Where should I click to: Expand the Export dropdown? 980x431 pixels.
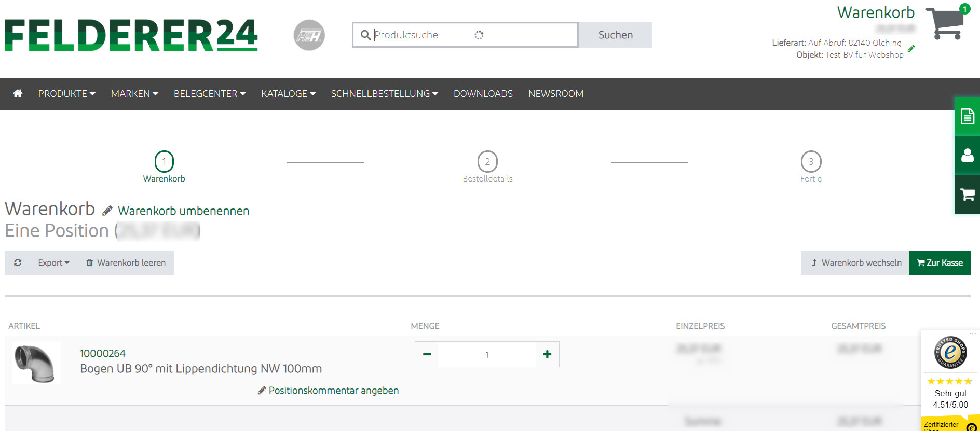click(53, 263)
